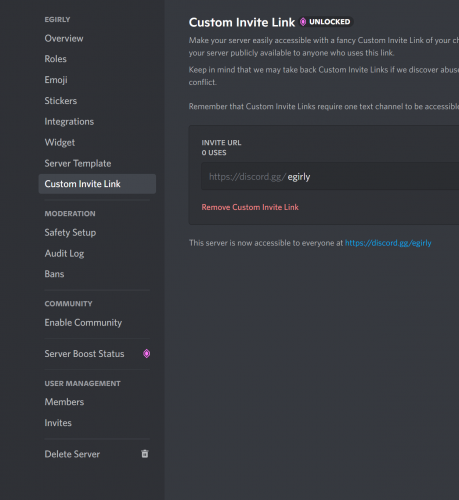Screen dimensions: 459x500
Task: Click the red Remove Custom Invite Link
Action: coord(250,207)
